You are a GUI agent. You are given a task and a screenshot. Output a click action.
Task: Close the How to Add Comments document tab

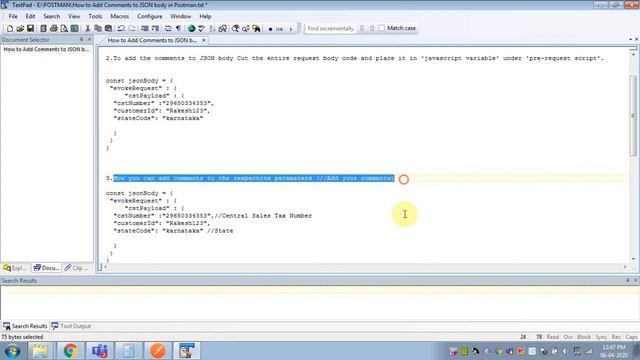204,40
